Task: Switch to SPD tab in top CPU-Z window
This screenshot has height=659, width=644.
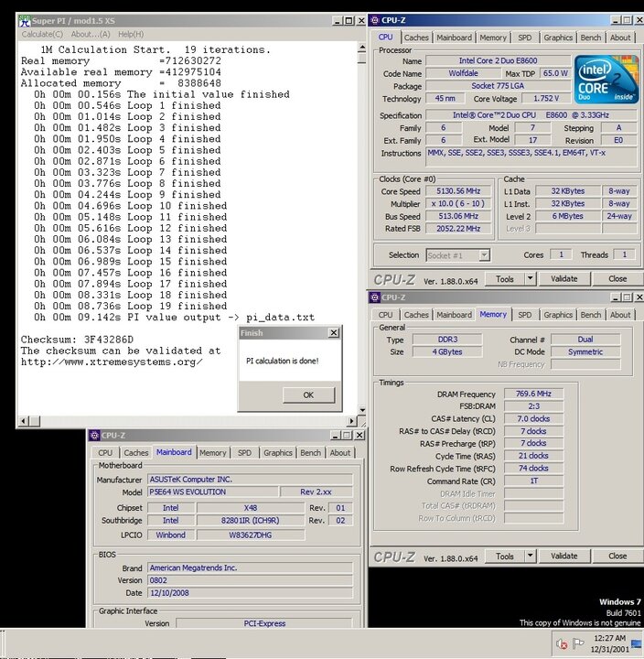Action: (524, 38)
